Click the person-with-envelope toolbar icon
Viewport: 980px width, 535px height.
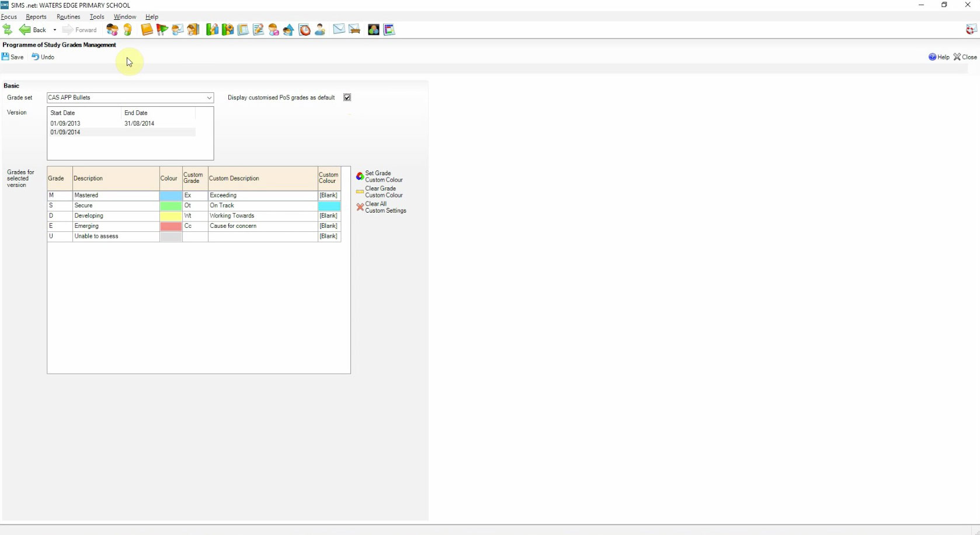(x=178, y=30)
